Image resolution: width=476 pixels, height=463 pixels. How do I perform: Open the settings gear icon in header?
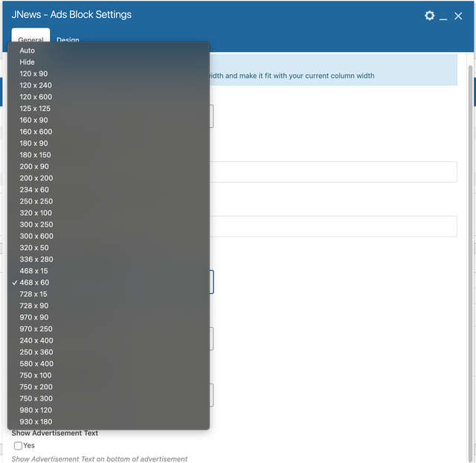click(429, 16)
